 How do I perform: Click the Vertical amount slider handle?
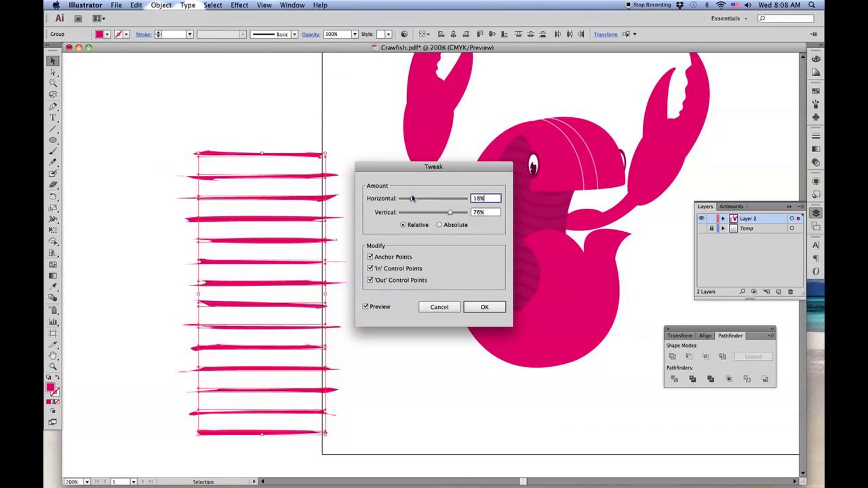tap(450, 212)
